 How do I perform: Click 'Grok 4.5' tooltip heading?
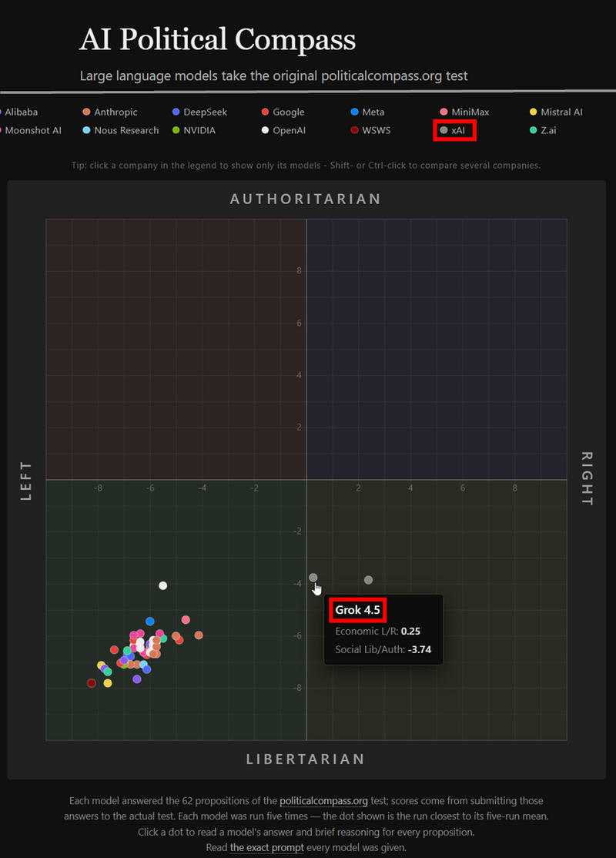coord(358,610)
